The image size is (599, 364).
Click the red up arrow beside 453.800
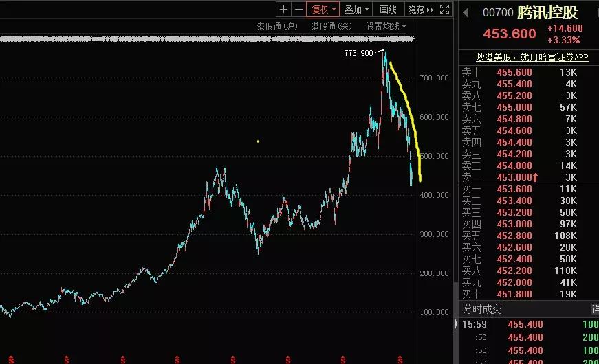tap(535, 177)
